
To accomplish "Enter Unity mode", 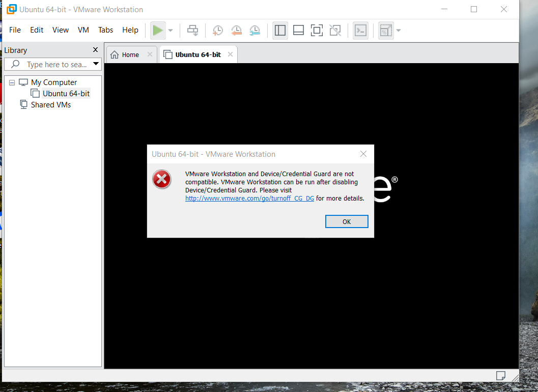I will coord(335,30).
